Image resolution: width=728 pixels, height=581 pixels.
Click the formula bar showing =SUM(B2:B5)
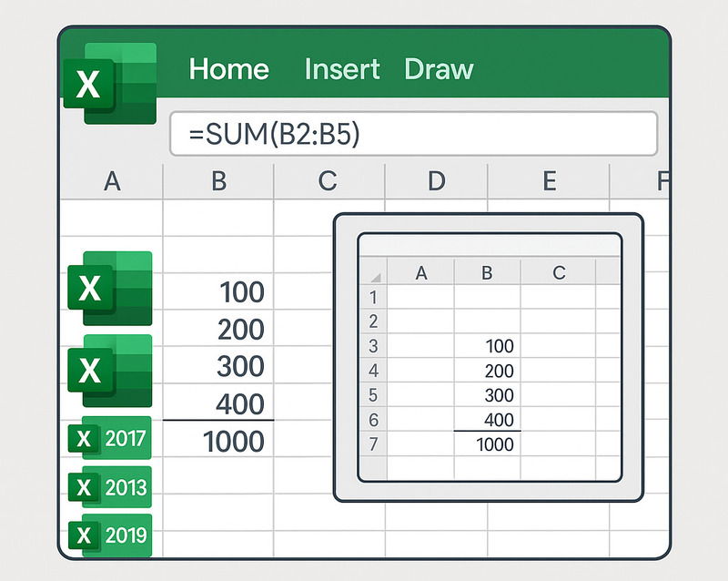click(x=414, y=133)
